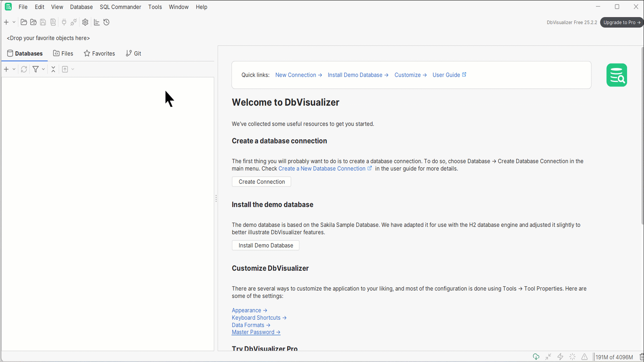The image size is (644, 362).
Task: Open the filter options dropdown
Action: click(x=43, y=69)
